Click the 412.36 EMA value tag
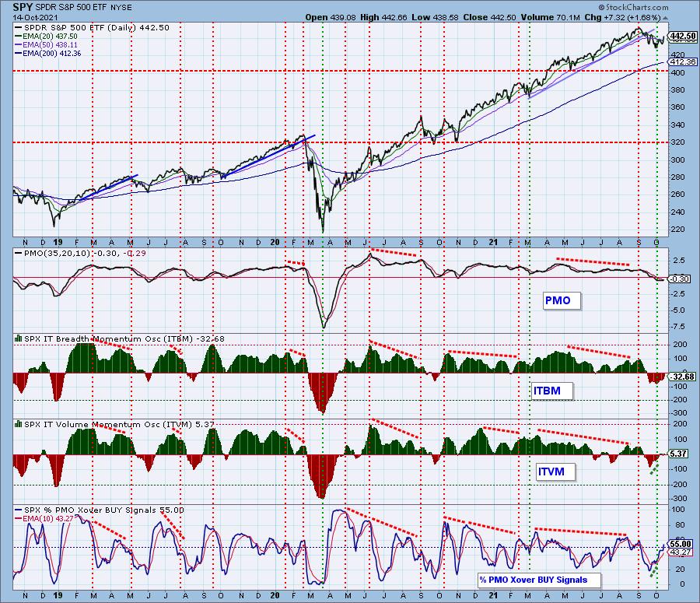Screen dimensions: 700x603 pos(683,62)
